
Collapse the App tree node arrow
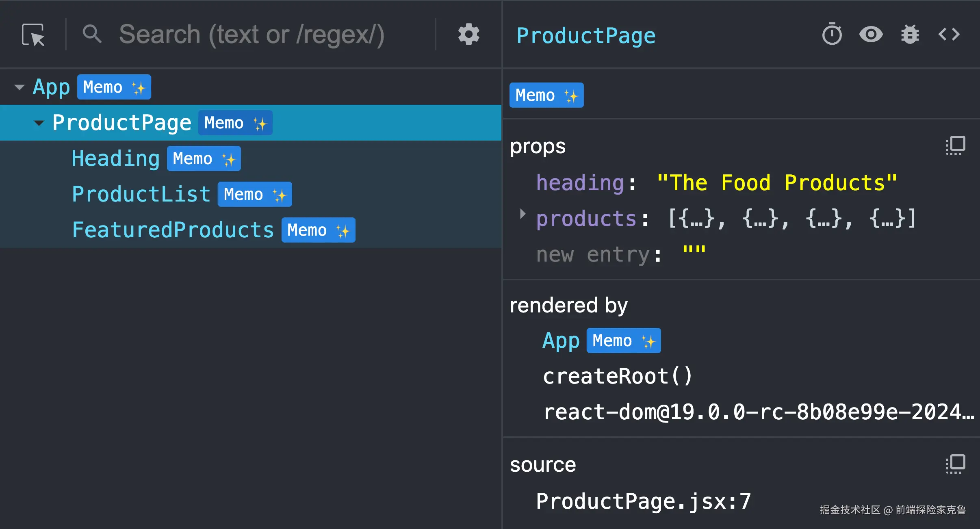point(19,87)
